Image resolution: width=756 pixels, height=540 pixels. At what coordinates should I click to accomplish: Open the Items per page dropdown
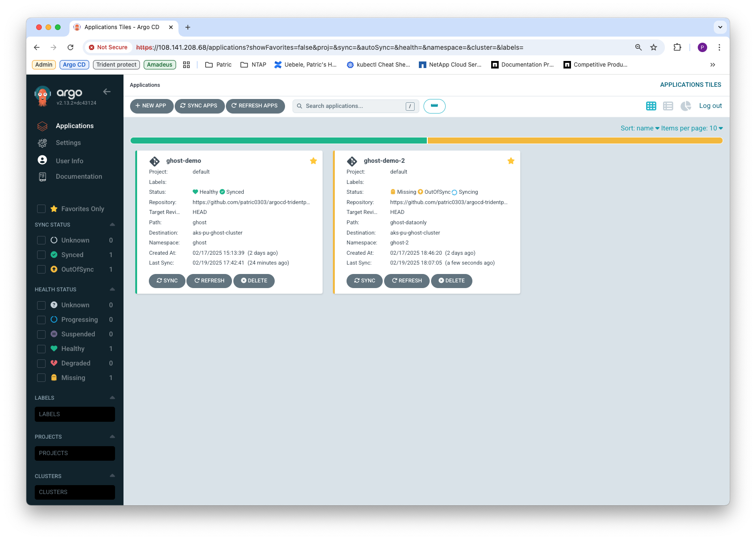click(692, 128)
